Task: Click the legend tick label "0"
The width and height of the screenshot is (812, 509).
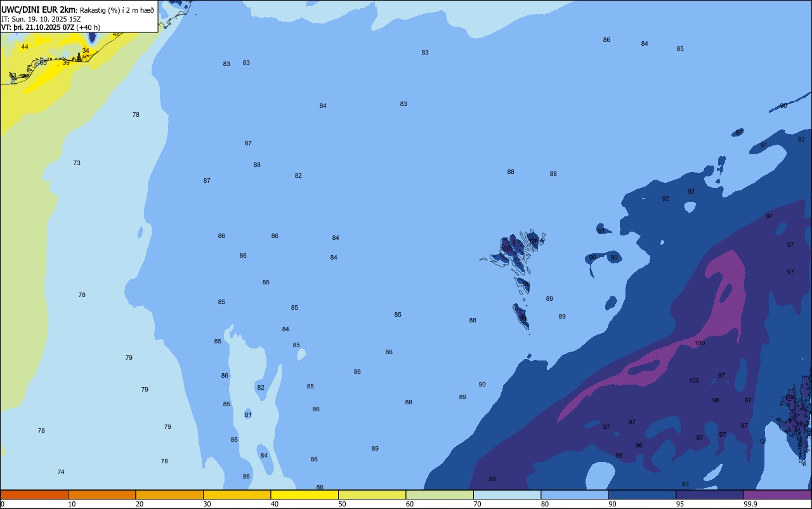Action: [x=3, y=504]
